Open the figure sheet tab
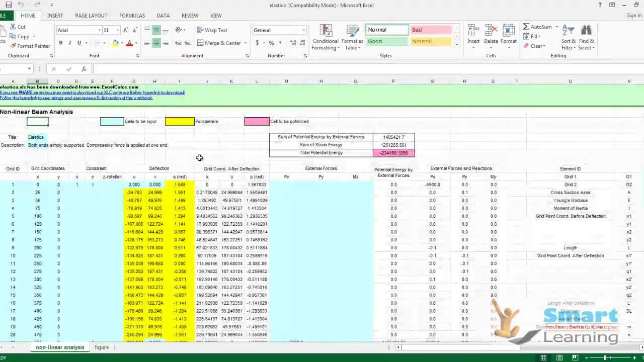This screenshot has height=362, width=644. [x=102, y=347]
